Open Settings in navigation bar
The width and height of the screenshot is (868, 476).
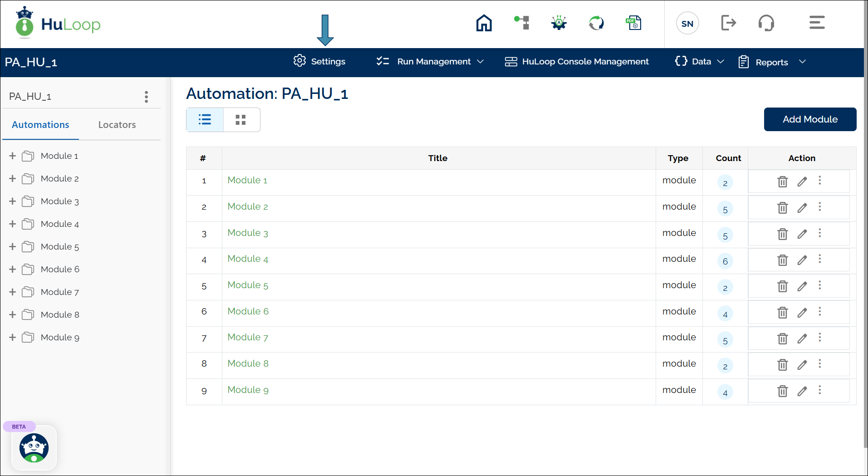319,62
